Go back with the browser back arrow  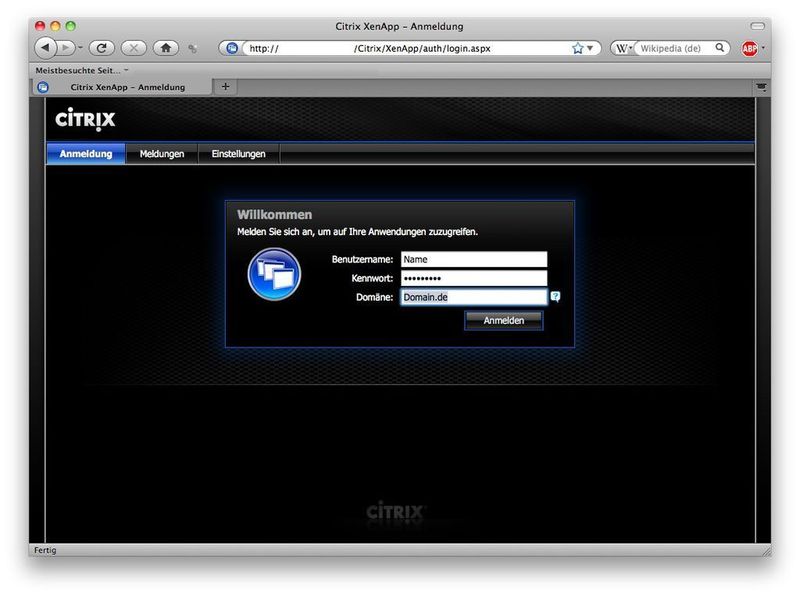click(45, 48)
